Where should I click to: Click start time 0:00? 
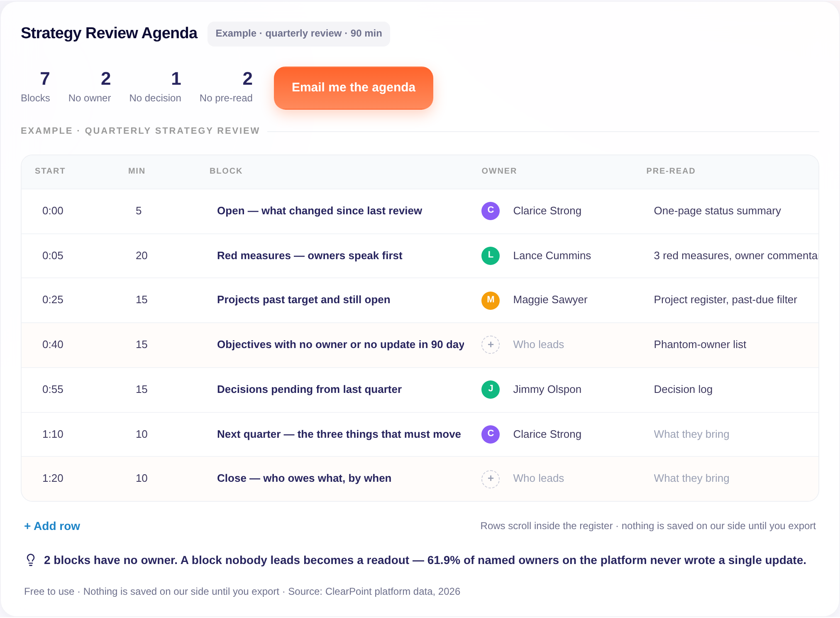pos(53,211)
